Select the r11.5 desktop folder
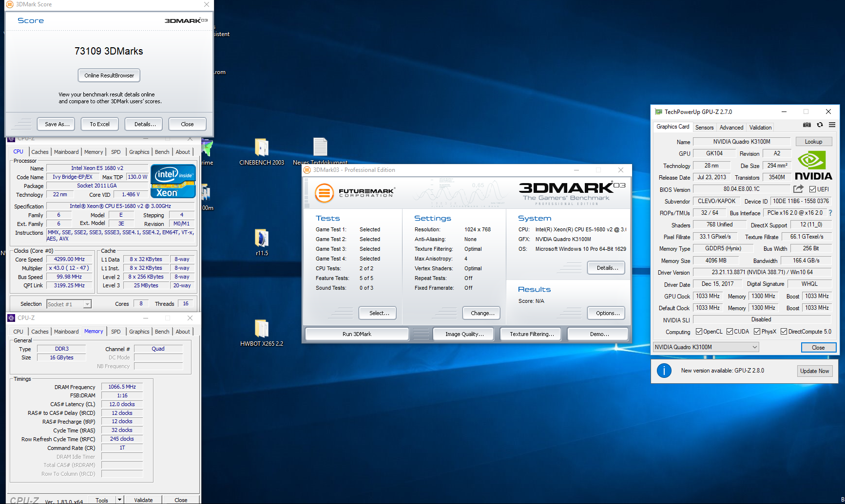 [262, 243]
